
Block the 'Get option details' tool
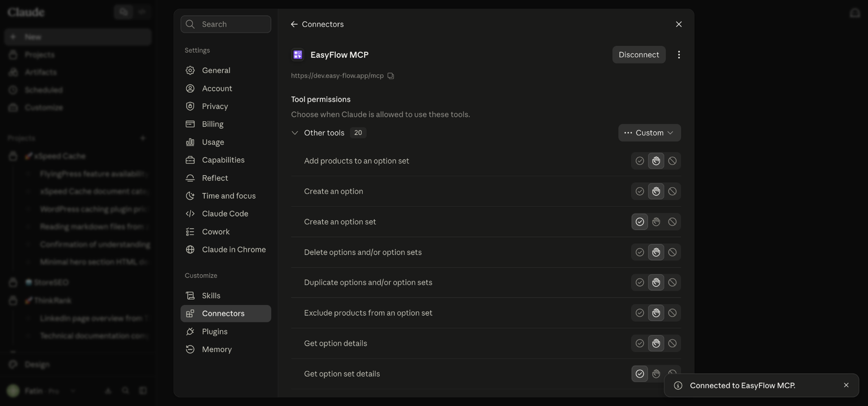(x=672, y=344)
